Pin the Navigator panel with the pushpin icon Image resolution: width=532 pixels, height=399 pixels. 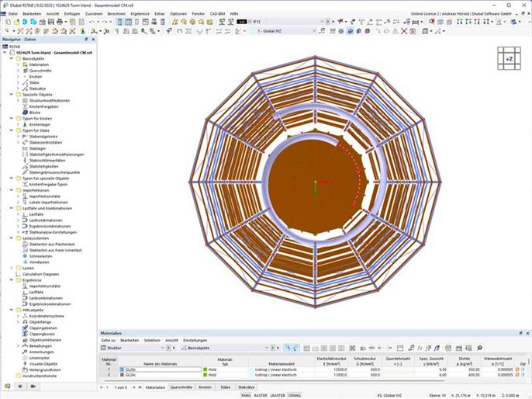click(86, 40)
